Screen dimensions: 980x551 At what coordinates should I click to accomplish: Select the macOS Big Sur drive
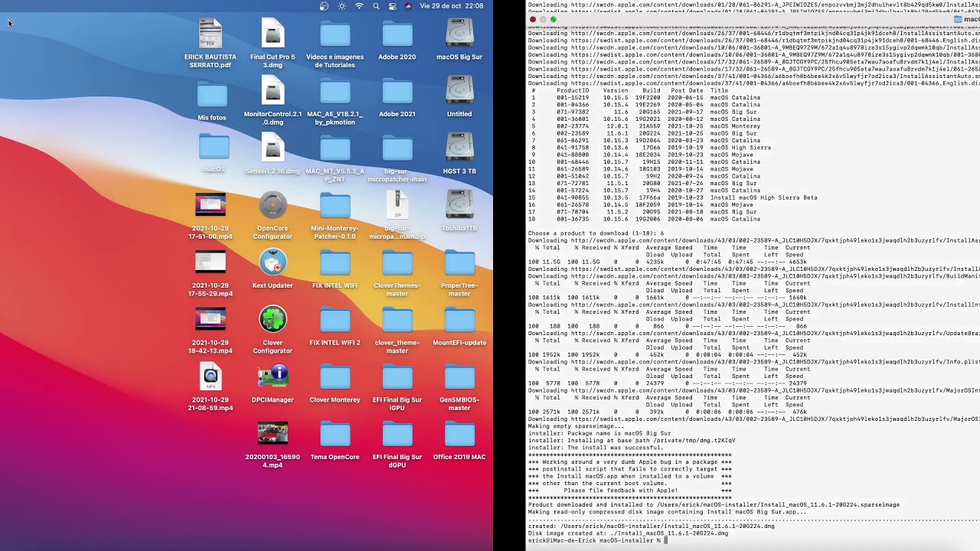coord(459,34)
